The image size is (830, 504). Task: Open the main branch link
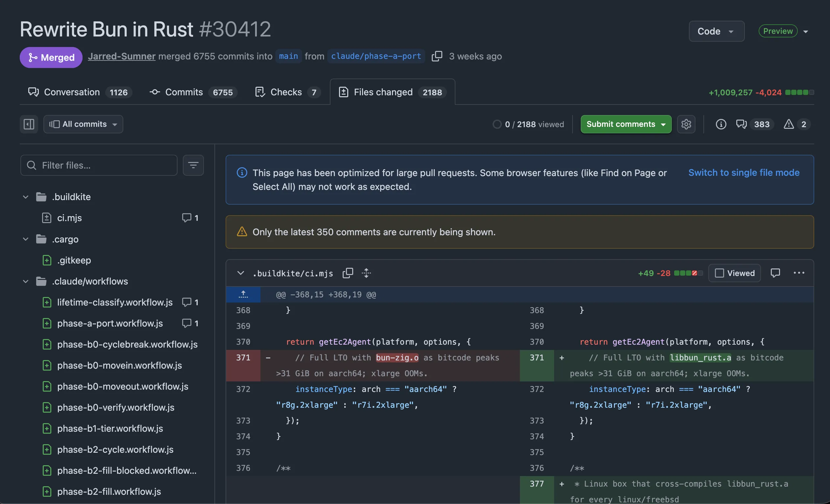pos(288,56)
